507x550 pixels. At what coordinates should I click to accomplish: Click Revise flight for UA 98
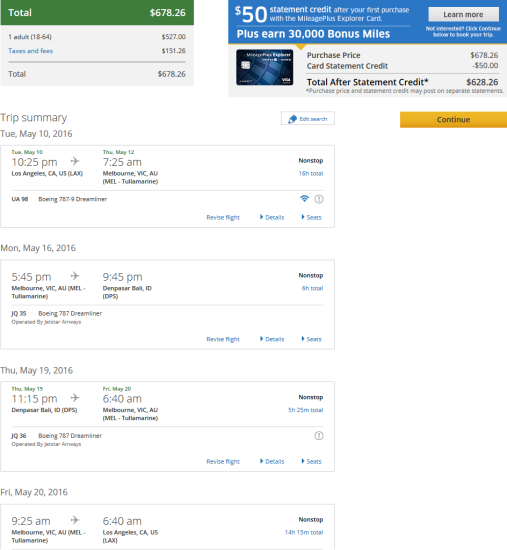coord(223,217)
